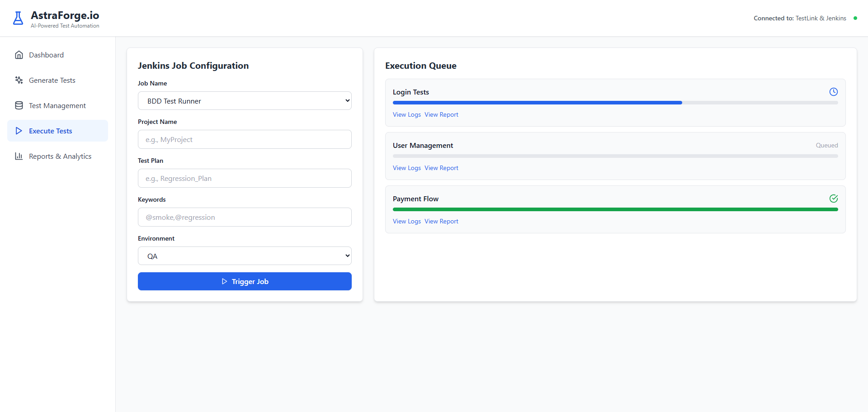The image size is (868, 412).
Task: Expand the Environment dropdown showing QA
Action: pyautogui.click(x=245, y=256)
